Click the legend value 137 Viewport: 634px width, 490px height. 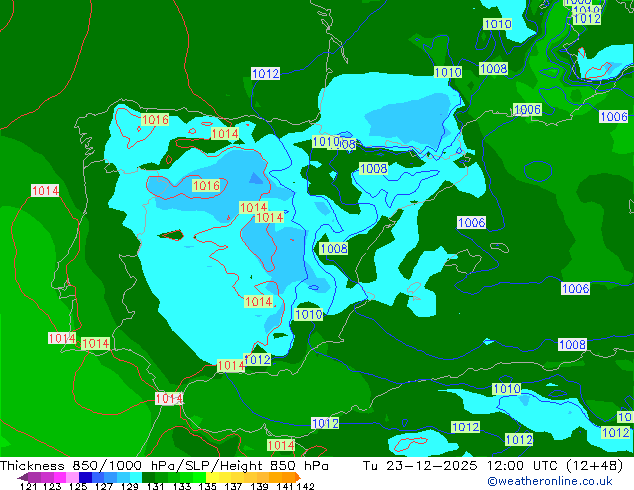233,486
